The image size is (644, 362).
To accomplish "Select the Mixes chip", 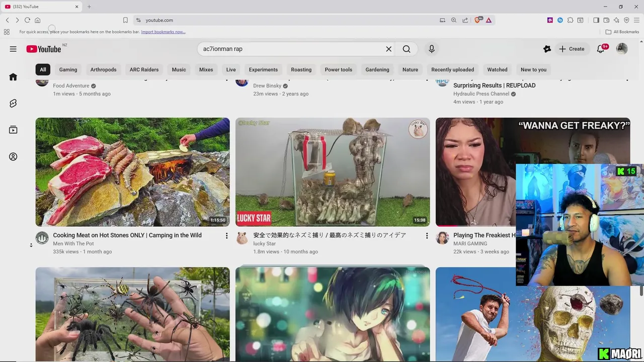I will click(x=206, y=69).
